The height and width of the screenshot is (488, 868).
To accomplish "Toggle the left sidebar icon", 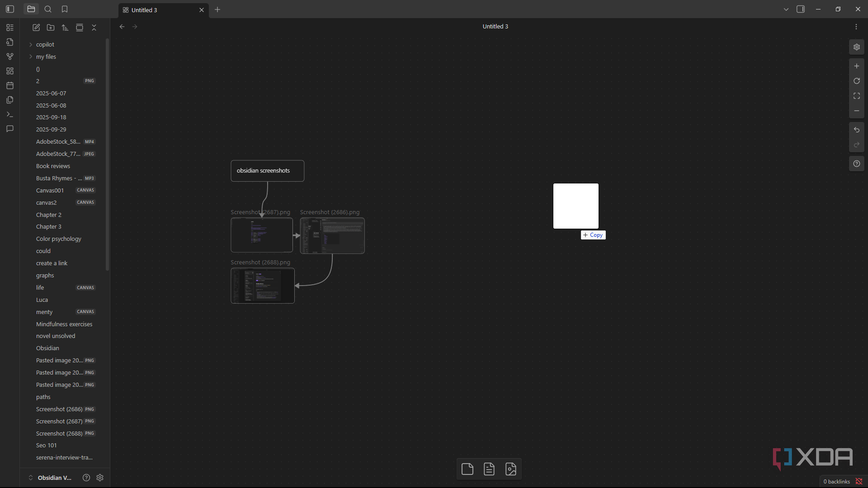I will point(10,9).
